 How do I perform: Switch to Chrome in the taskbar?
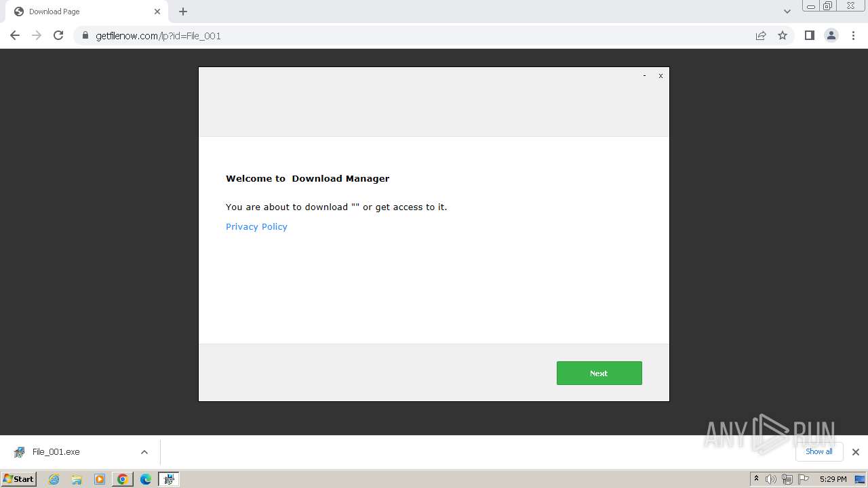123,479
